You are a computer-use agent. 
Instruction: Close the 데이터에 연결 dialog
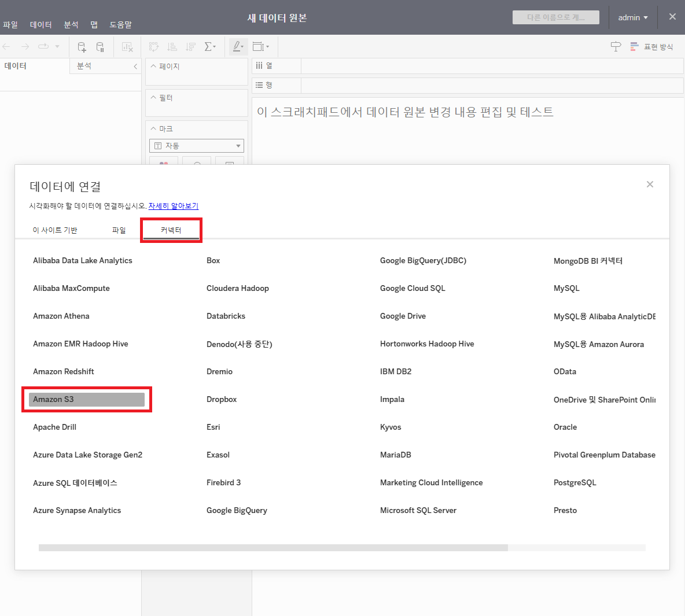(650, 185)
